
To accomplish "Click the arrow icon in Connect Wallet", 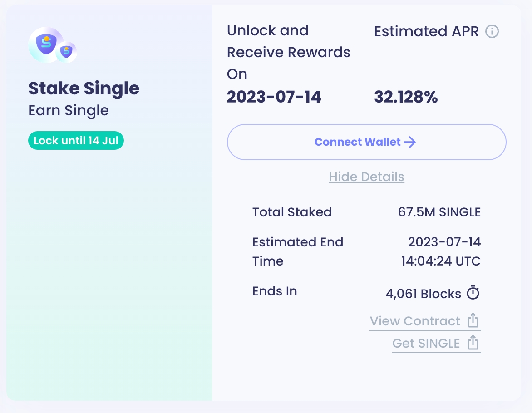I will (410, 142).
